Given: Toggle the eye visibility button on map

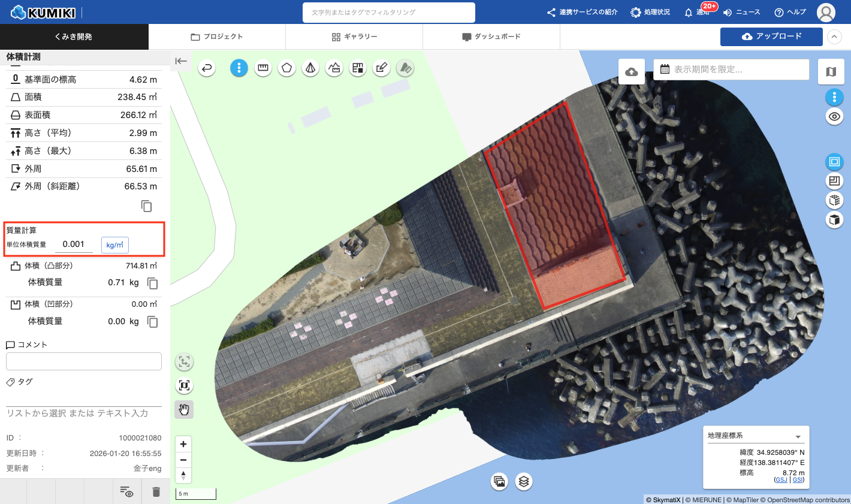Looking at the screenshot, I should click(834, 117).
